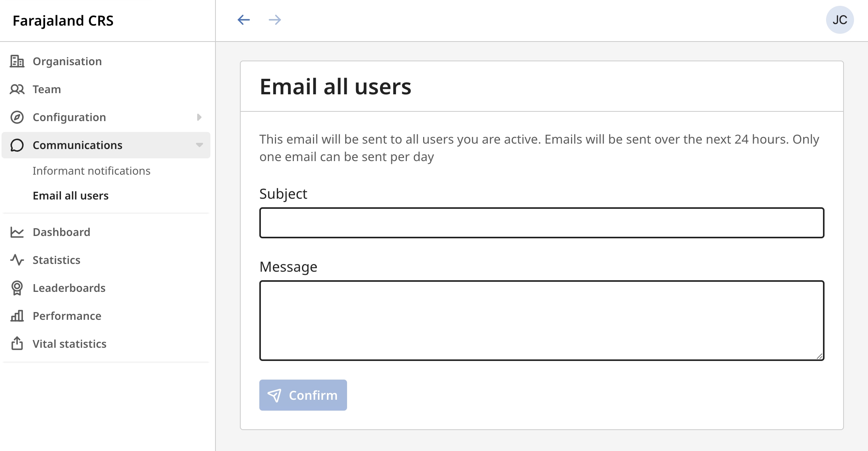Viewport: 868px width, 451px height.
Task: Go forward with the right arrow
Action: (275, 20)
